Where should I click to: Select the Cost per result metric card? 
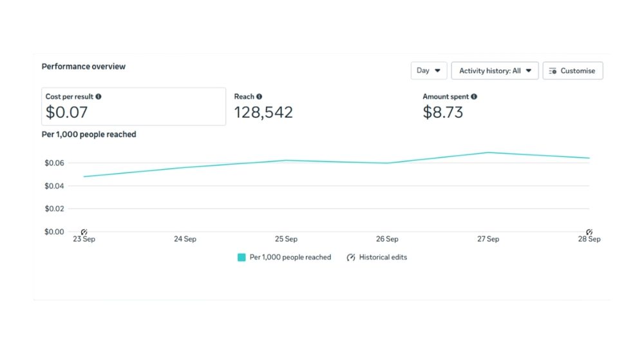[133, 107]
